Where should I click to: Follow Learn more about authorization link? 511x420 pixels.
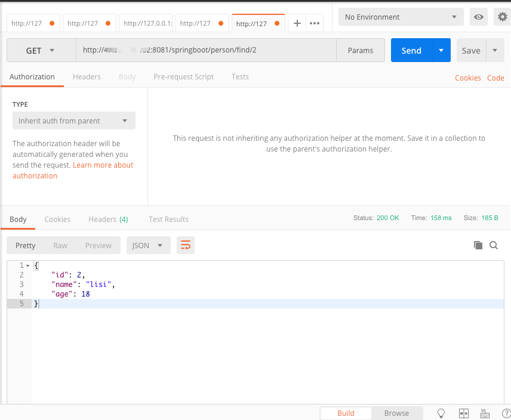click(73, 170)
